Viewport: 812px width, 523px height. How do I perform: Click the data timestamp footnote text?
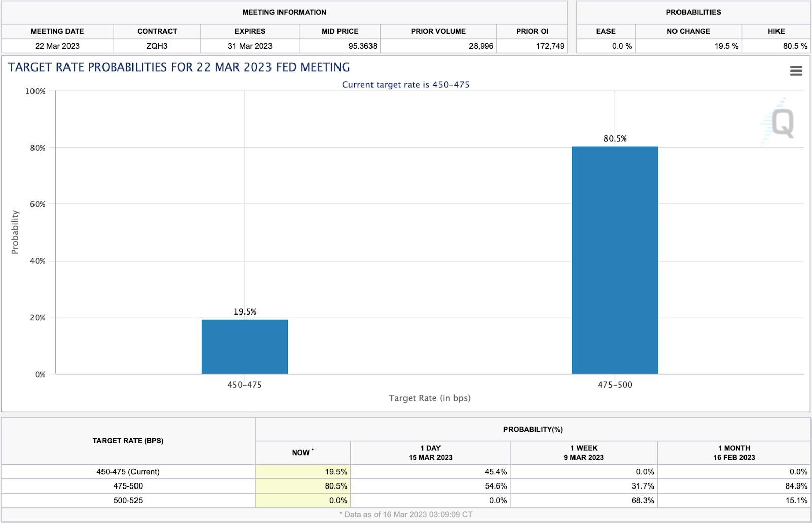coord(405,514)
